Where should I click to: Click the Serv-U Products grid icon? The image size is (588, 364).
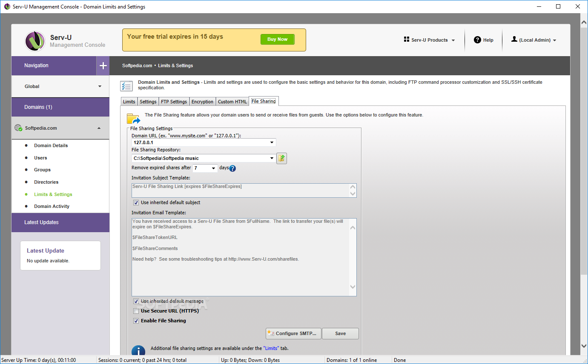(406, 40)
